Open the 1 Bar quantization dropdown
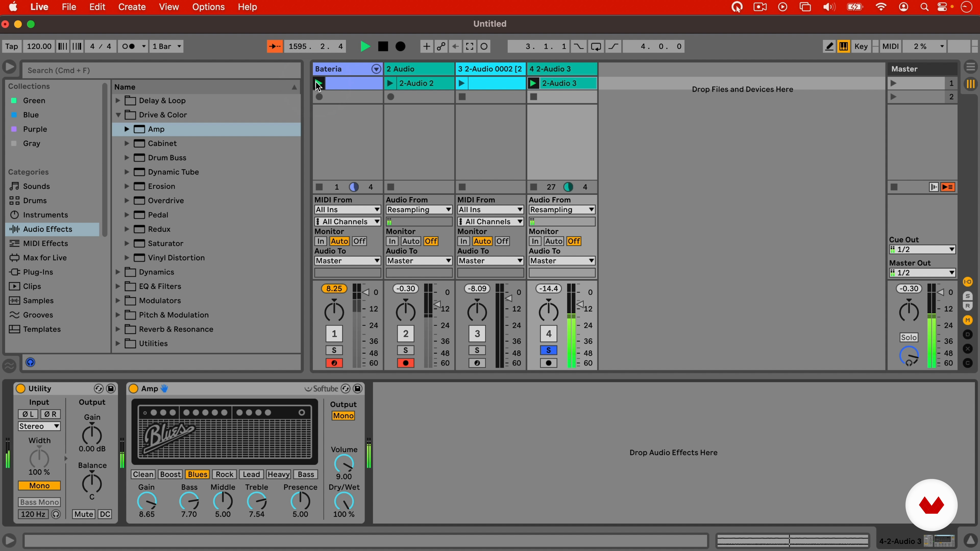Viewport: 980px width, 551px height. click(167, 46)
